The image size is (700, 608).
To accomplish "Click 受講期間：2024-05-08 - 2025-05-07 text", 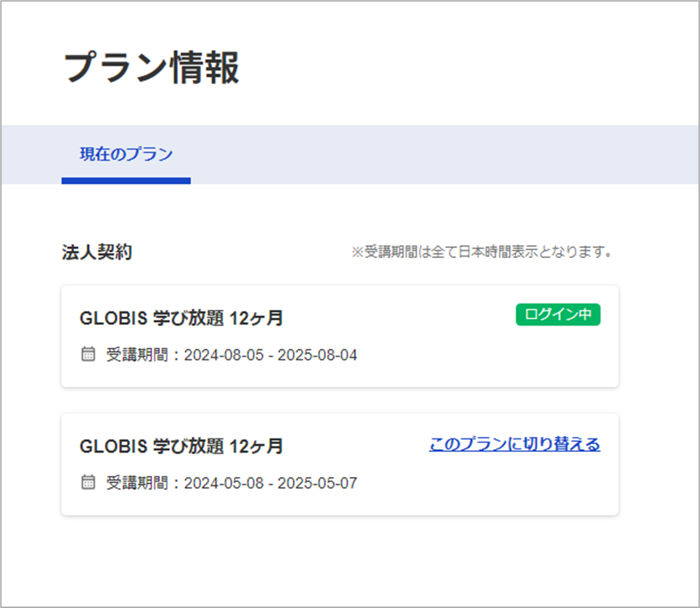I will pos(232,483).
